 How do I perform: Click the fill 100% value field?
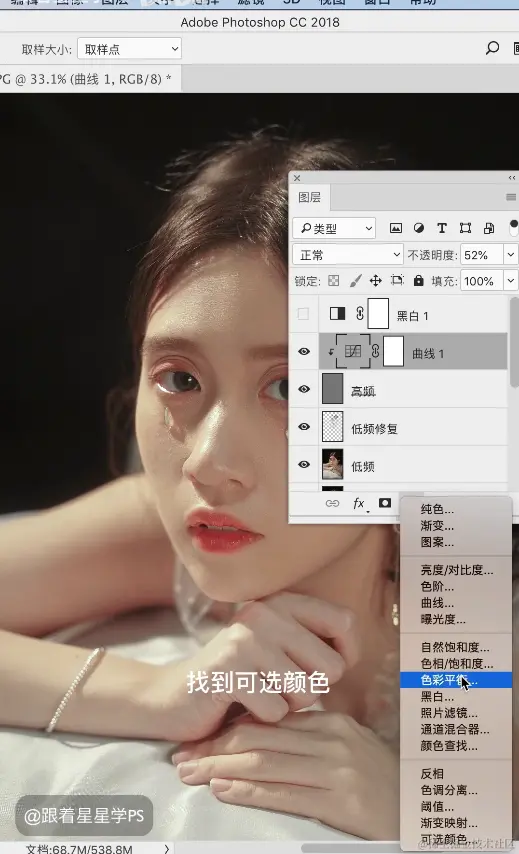[x=481, y=280]
